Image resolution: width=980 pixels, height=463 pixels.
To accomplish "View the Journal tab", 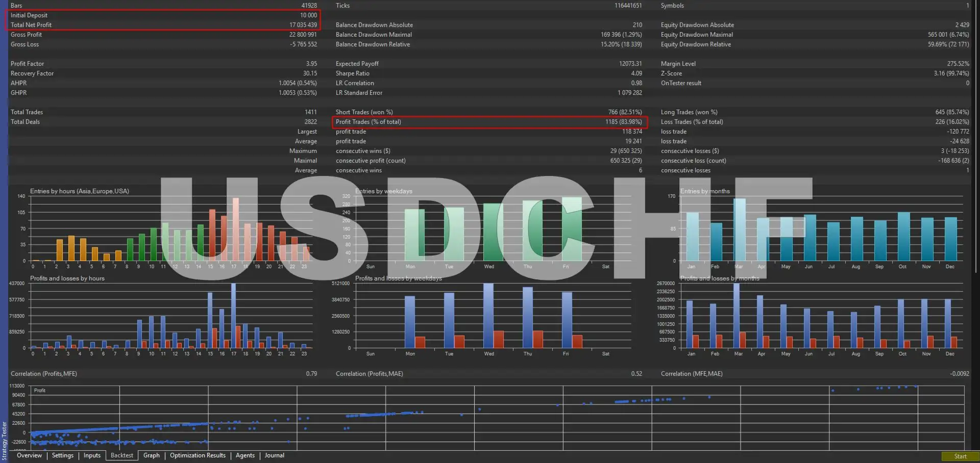I will pos(274,455).
